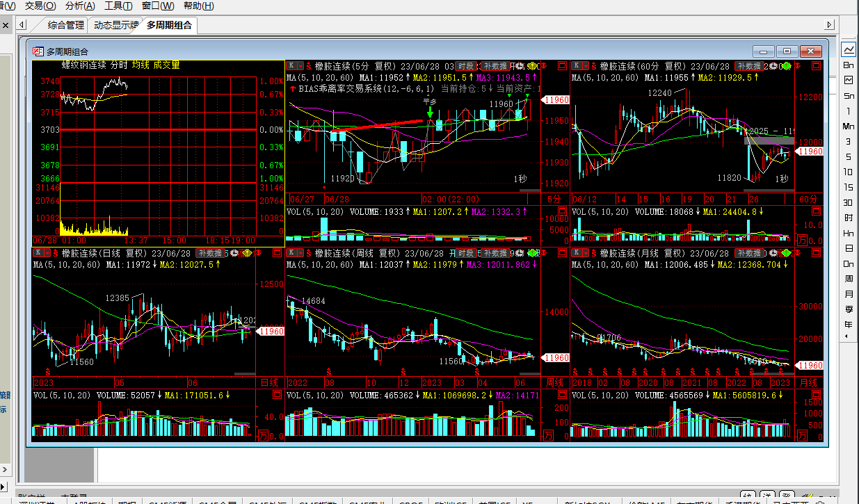Click the 11960 price tag on 周线 chart
The width and height of the screenshot is (859, 504).
pos(556,358)
